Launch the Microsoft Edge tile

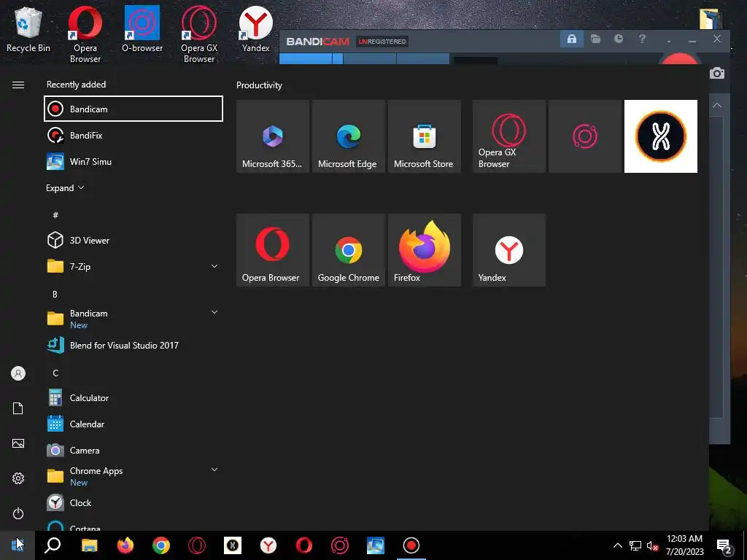click(348, 136)
